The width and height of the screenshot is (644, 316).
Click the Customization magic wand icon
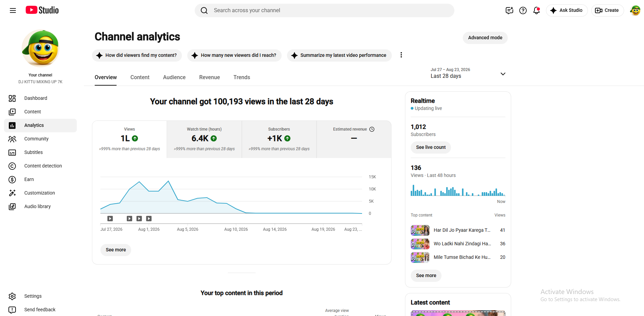tap(12, 193)
